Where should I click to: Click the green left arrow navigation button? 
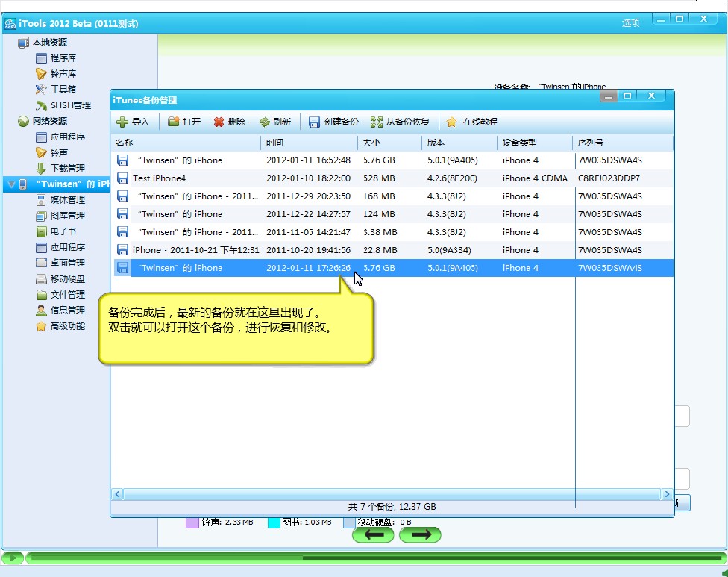373,534
